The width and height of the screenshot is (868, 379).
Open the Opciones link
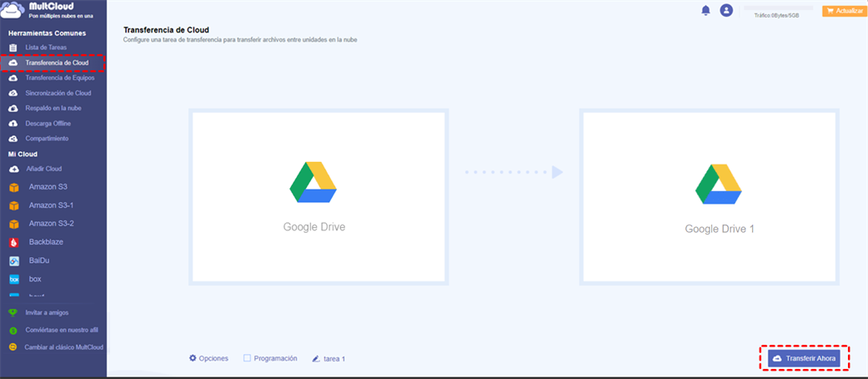(213, 358)
